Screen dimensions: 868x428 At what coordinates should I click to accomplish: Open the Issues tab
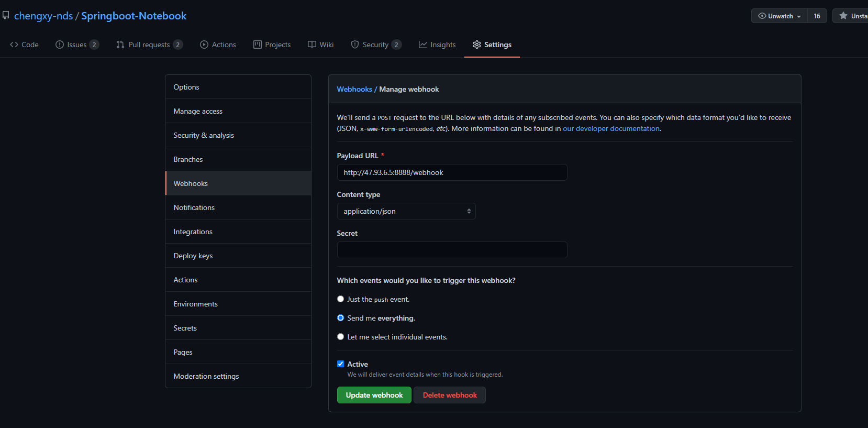click(77, 45)
